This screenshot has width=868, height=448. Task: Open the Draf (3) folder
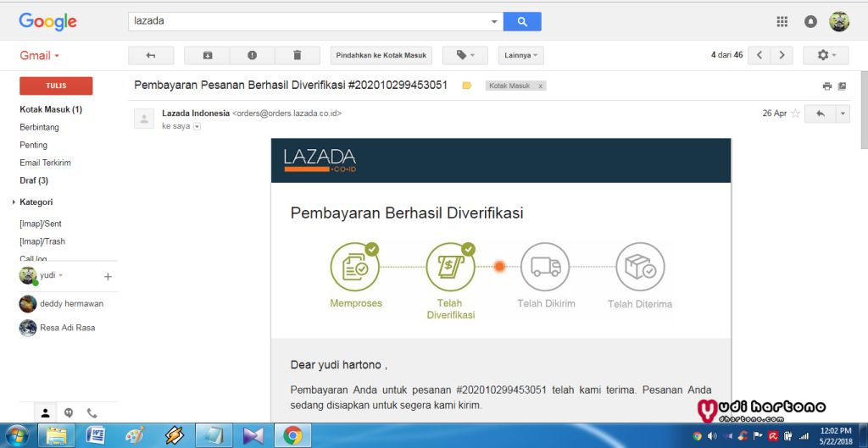34,180
